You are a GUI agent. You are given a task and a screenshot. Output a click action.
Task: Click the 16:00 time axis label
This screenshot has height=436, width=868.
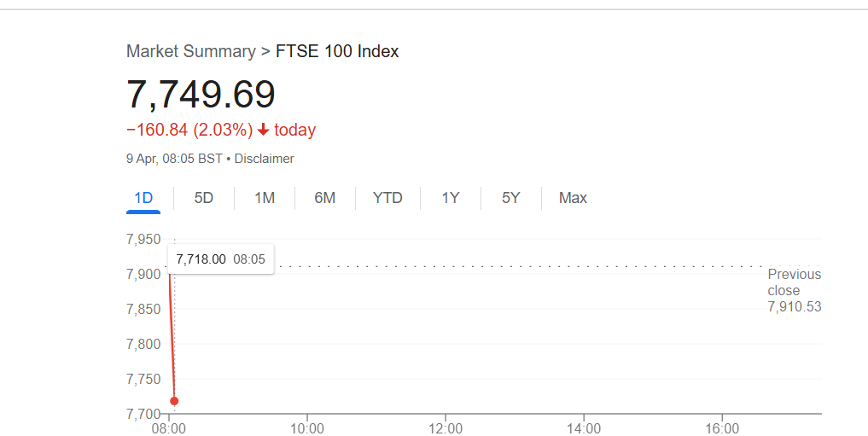[722, 429]
